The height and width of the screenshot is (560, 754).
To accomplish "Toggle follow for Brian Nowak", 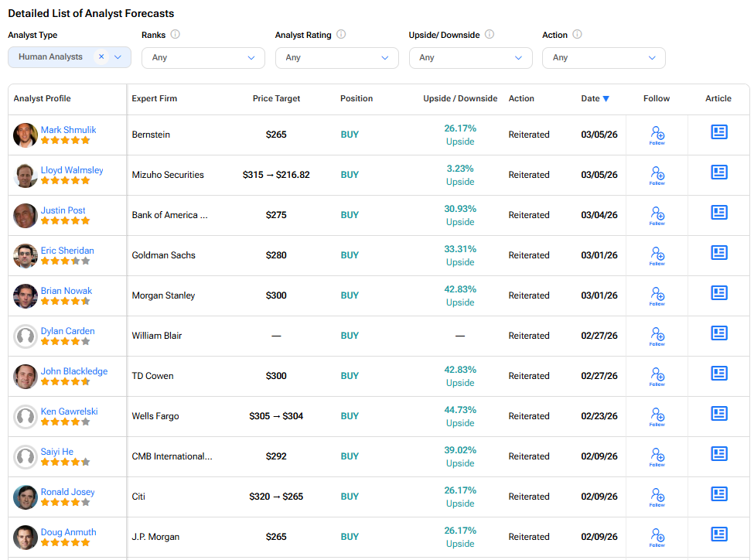I will [657, 295].
